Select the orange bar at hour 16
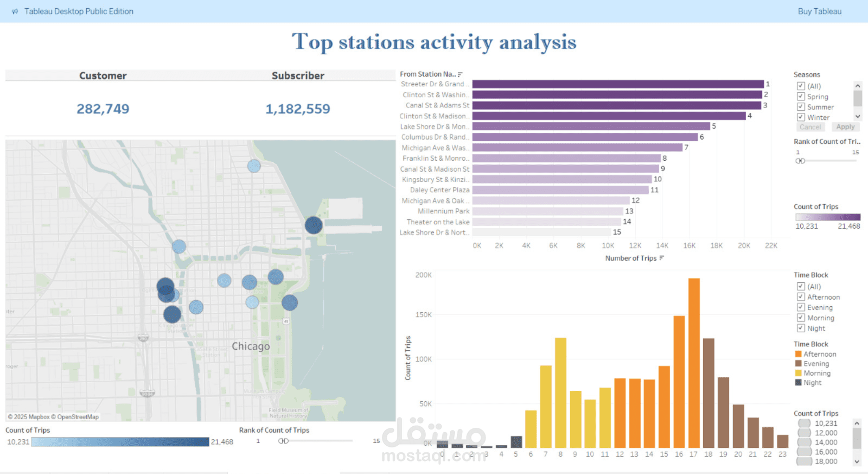This screenshot has width=868, height=474. pyautogui.click(x=679, y=382)
